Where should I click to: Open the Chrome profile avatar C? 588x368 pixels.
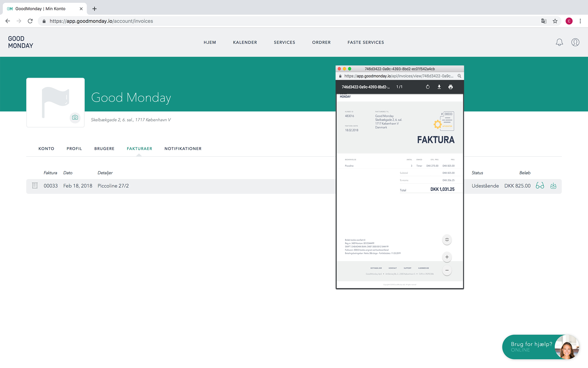coord(569,21)
